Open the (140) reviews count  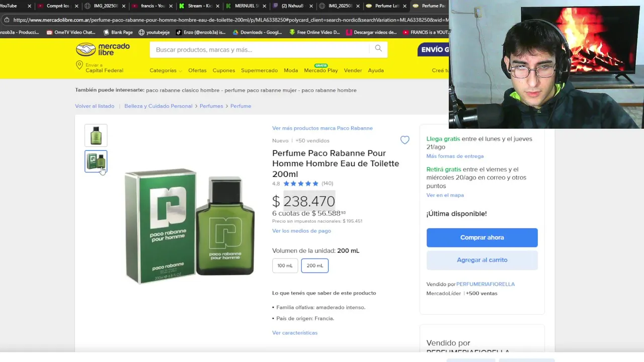tap(328, 184)
